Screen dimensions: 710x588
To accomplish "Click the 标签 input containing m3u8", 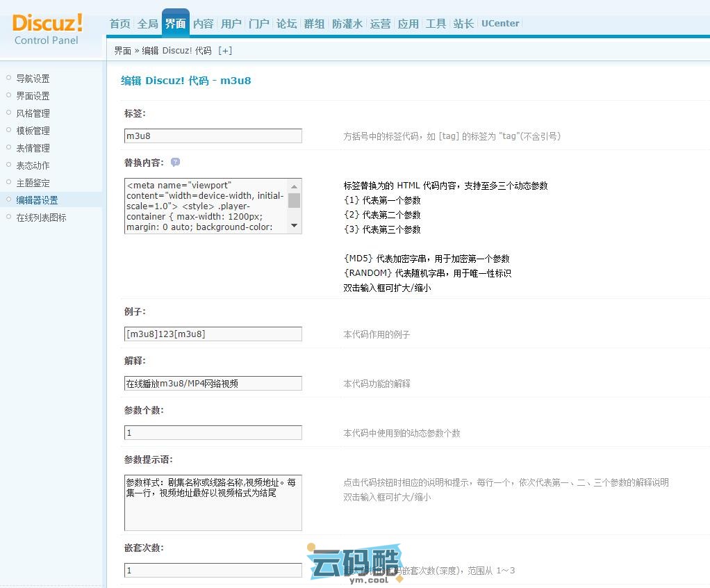I will point(213,136).
